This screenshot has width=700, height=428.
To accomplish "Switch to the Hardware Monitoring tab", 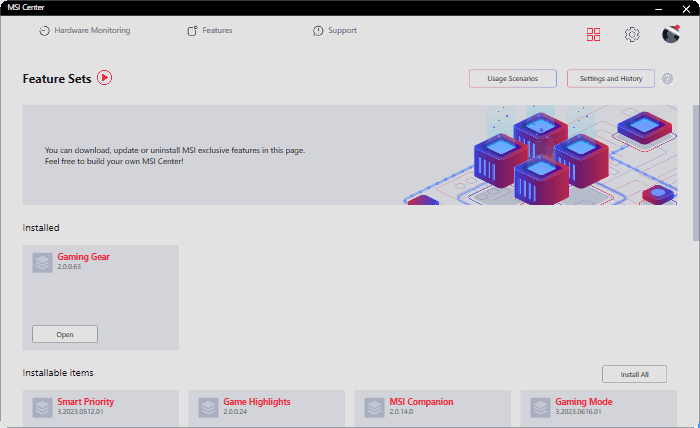I will 85,31.
